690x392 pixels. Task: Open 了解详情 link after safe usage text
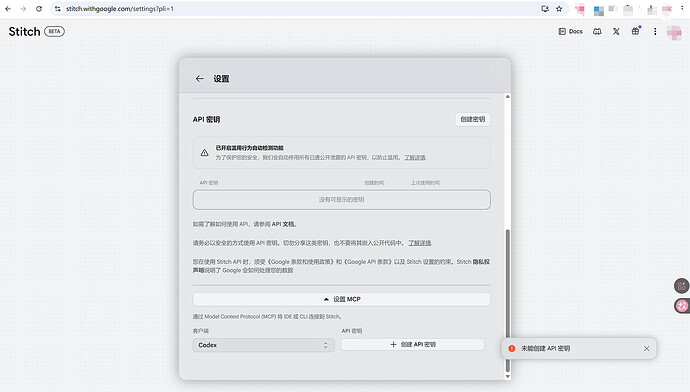[420, 243]
